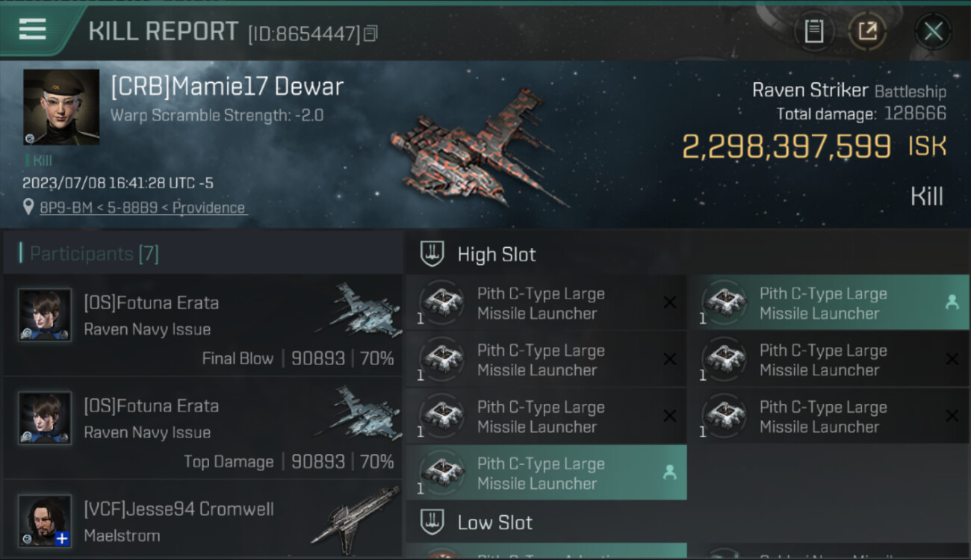
Task: Select Fotuna Erata Final Blow entry
Action: tap(202, 326)
